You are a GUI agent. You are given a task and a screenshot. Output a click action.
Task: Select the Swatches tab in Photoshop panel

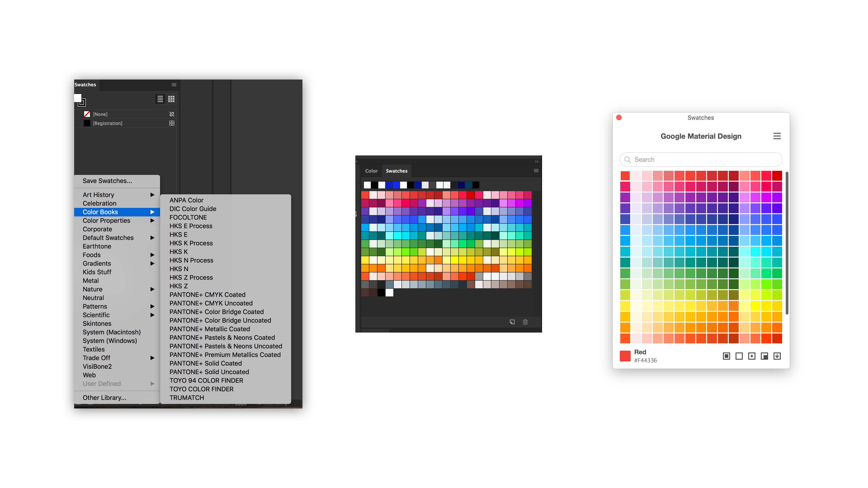(397, 171)
